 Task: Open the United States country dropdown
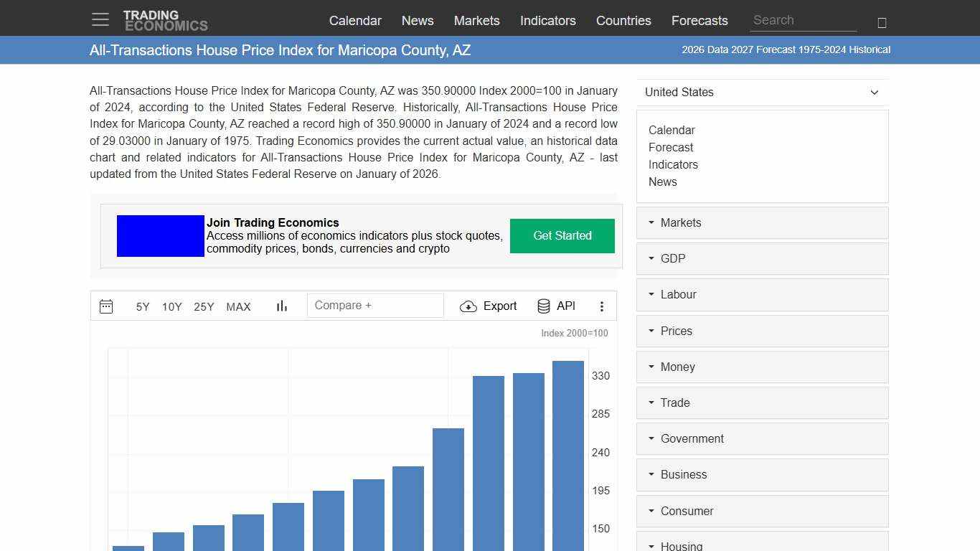[x=762, y=92]
